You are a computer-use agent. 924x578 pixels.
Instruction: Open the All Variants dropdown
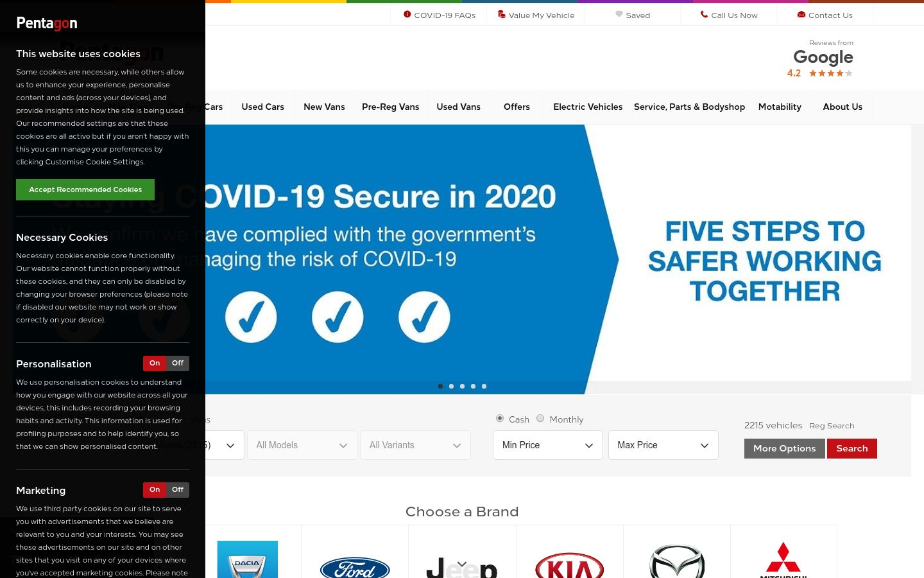[x=415, y=445]
